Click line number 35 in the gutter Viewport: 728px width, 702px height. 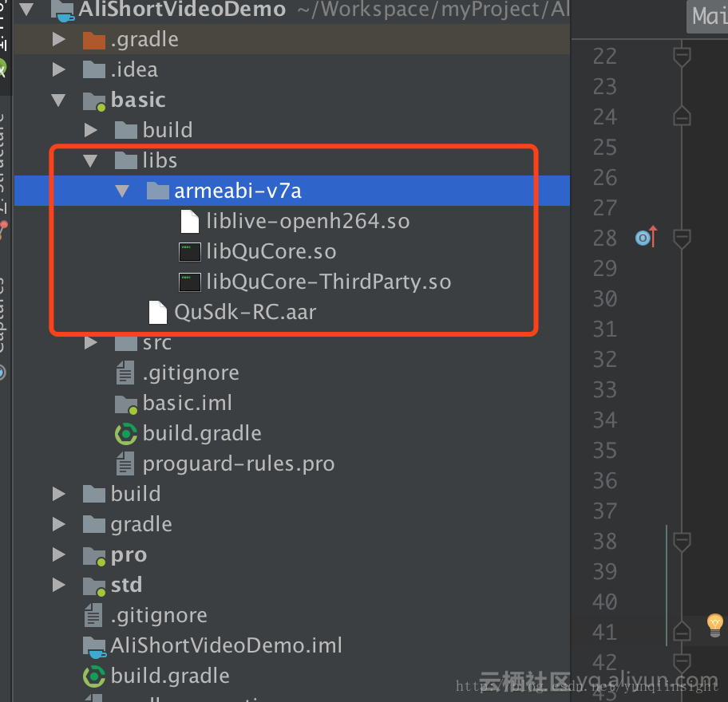604,451
